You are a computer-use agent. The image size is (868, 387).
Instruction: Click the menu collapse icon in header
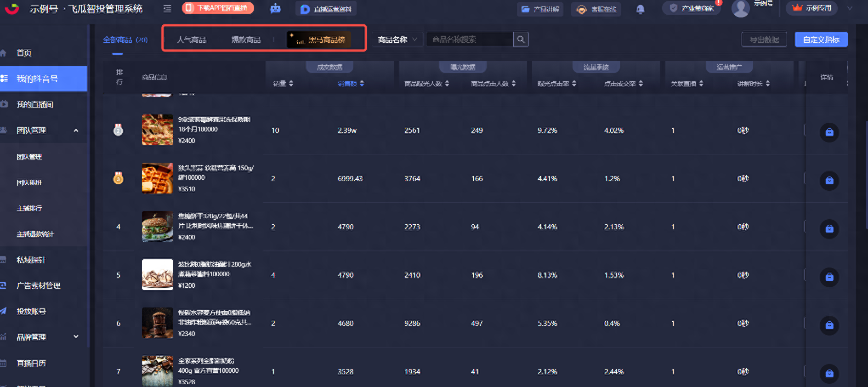click(x=167, y=8)
